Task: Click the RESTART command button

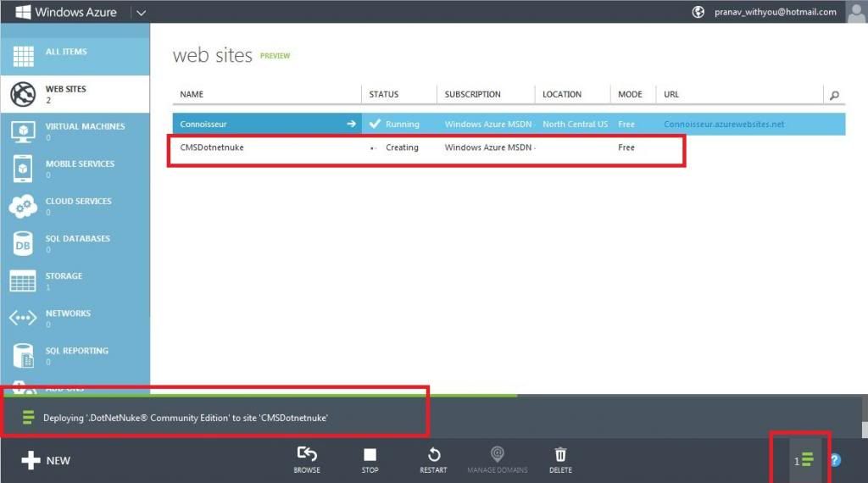Action: click(x=433, y=460)
